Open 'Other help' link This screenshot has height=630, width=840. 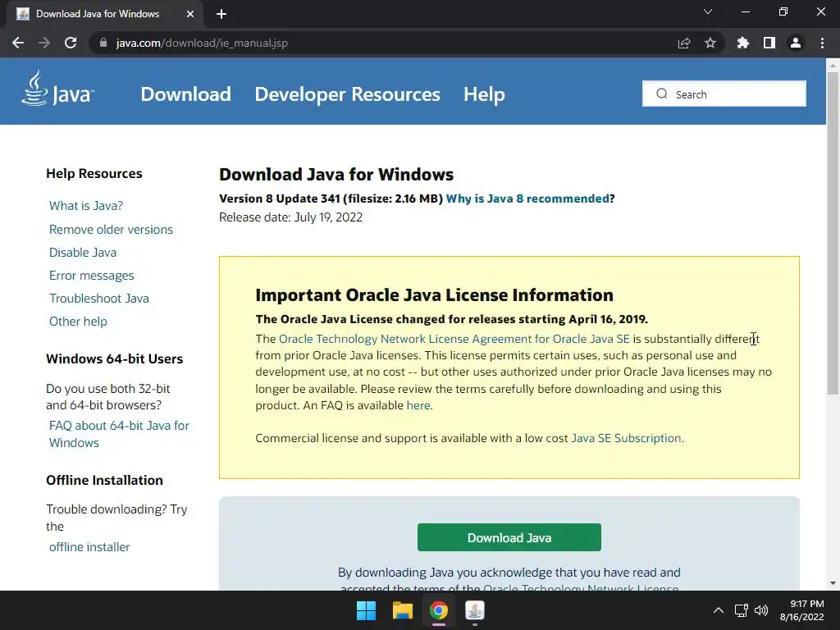[78, 322]
